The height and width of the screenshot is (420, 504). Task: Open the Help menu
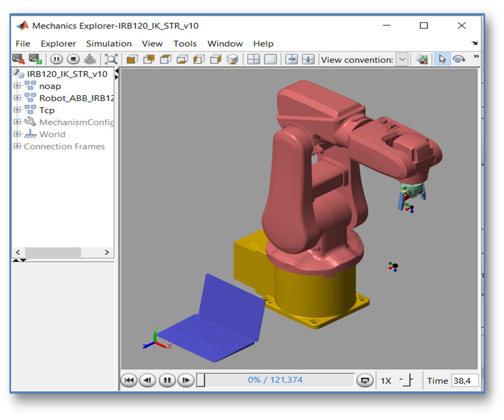263,44
